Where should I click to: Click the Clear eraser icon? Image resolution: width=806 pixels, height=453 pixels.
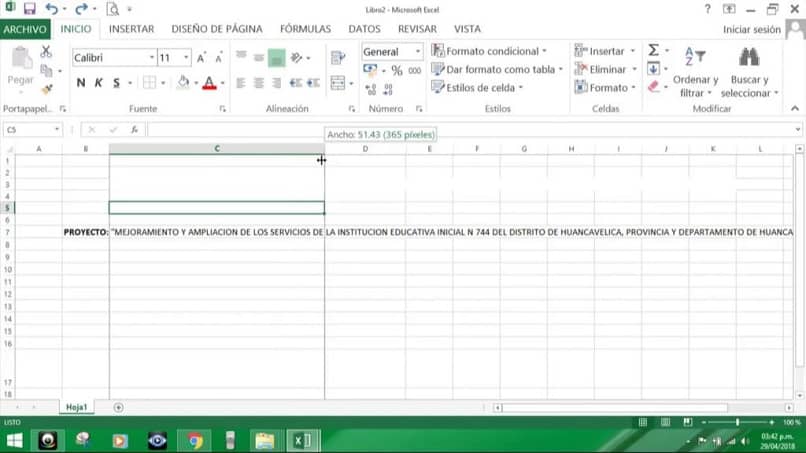[653, 87]
